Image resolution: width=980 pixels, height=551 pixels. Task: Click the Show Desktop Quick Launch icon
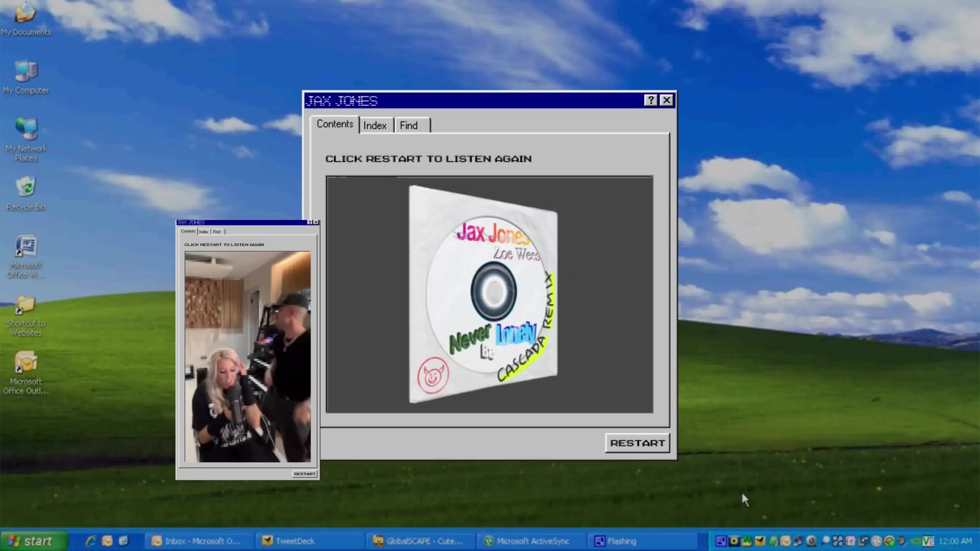click(124, 541)
